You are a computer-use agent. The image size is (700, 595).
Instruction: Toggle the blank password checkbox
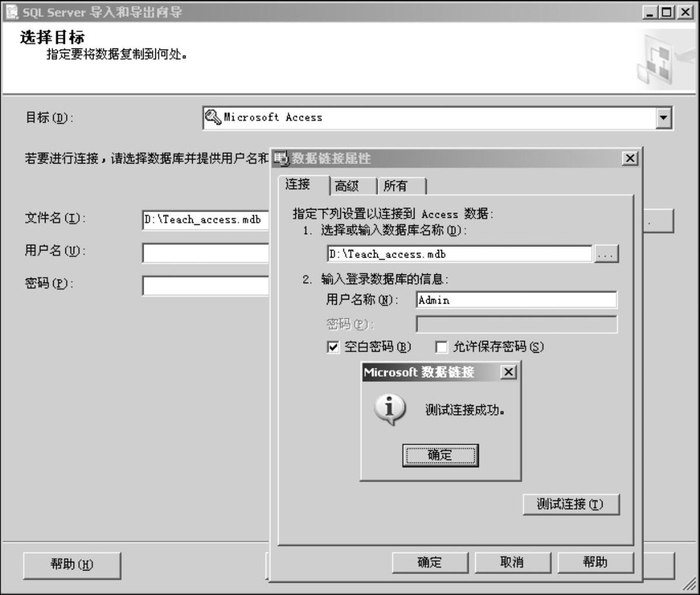click(333, 347)
